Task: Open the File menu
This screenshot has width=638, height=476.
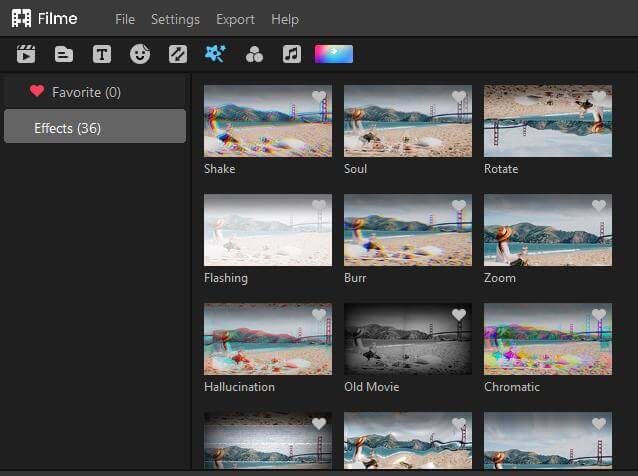Action: click(x=125, y=19)
